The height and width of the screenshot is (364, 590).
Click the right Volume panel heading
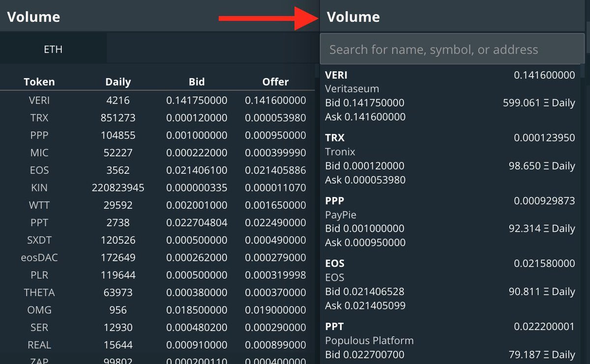[354, 17]
